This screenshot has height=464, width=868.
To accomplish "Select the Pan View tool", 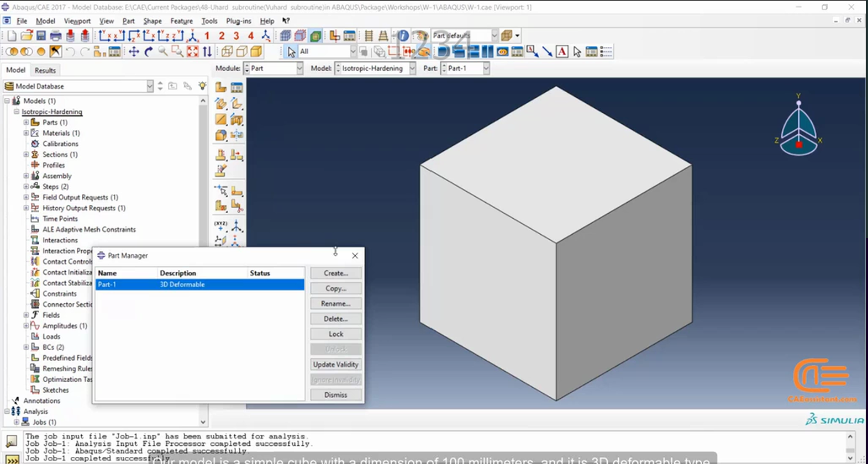I will click(134, 51).
